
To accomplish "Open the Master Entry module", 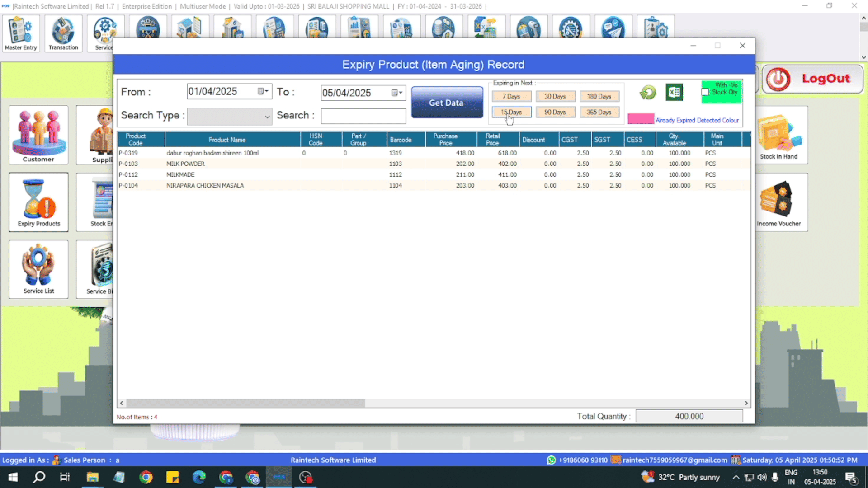I will (x=21, y=33).
